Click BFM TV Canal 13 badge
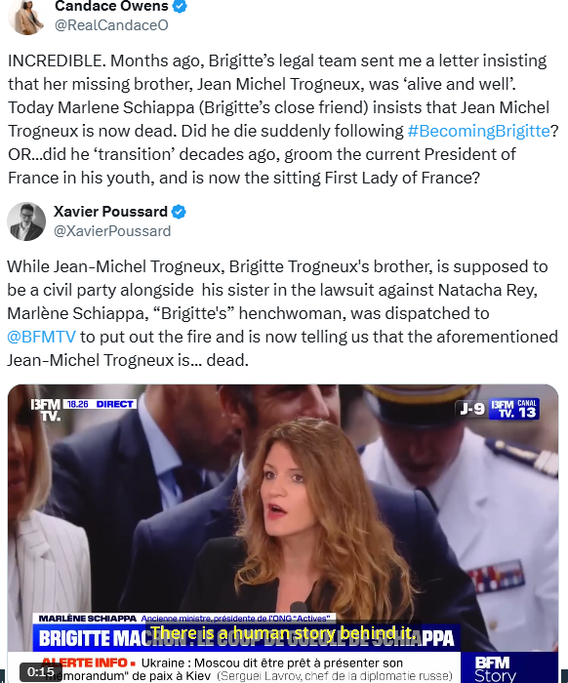The image size is (568, 683). pyautogui.click(x=514, y=409)
